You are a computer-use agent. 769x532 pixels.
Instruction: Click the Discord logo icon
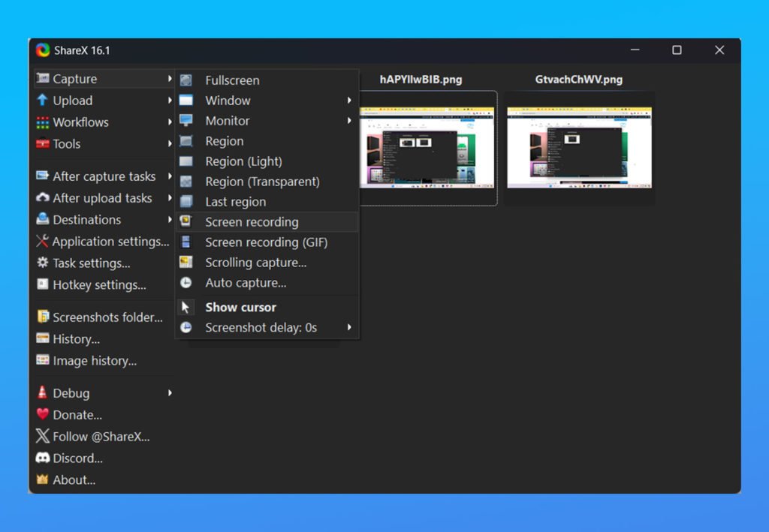pos(43,458)
